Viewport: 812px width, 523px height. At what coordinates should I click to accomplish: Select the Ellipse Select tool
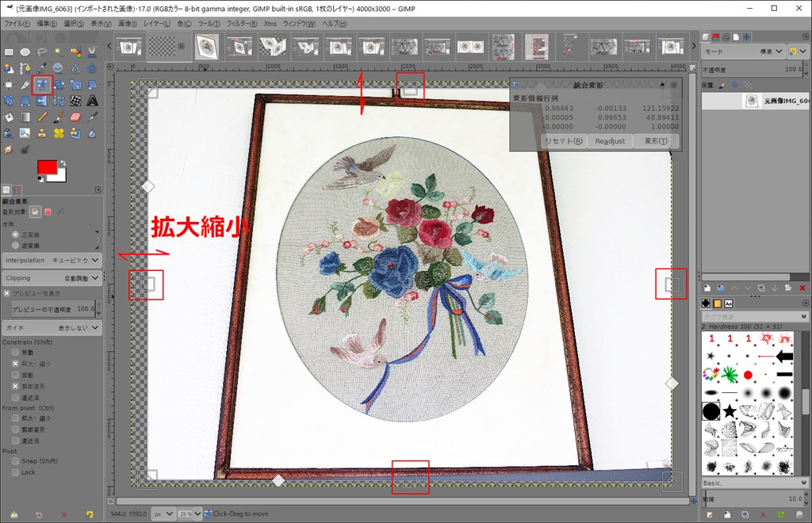tap(25, 52)
